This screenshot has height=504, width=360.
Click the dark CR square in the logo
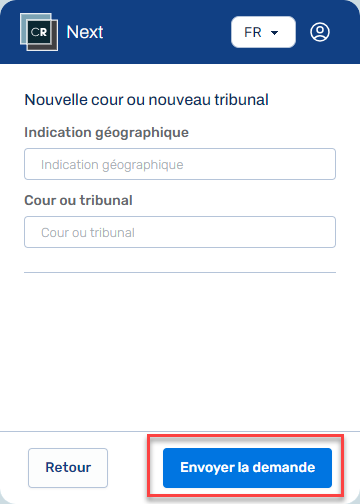point(39,32)
